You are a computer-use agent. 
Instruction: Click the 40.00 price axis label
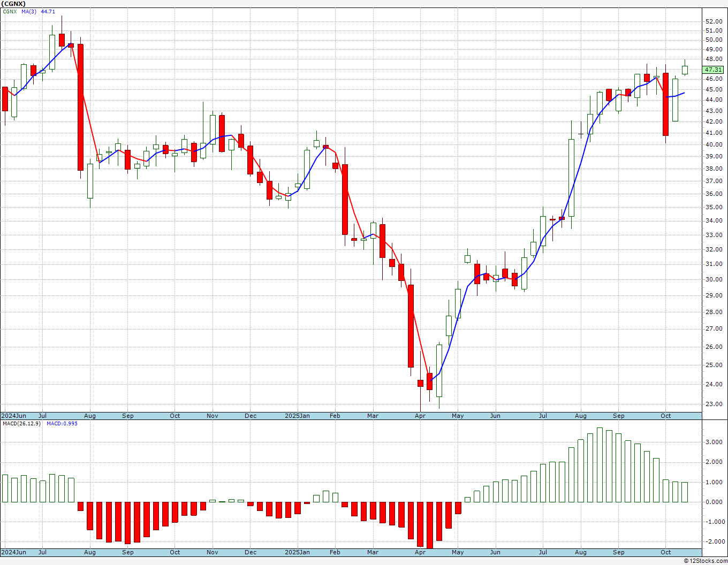pyautogui.click(x=714, y=144)
